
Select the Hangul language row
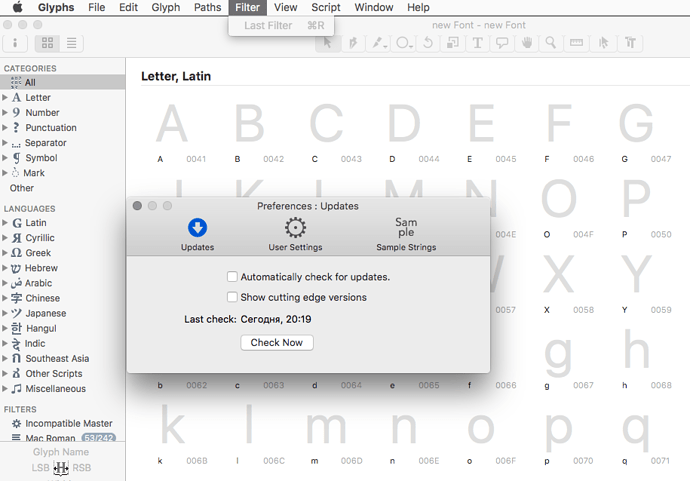[62, 328]
